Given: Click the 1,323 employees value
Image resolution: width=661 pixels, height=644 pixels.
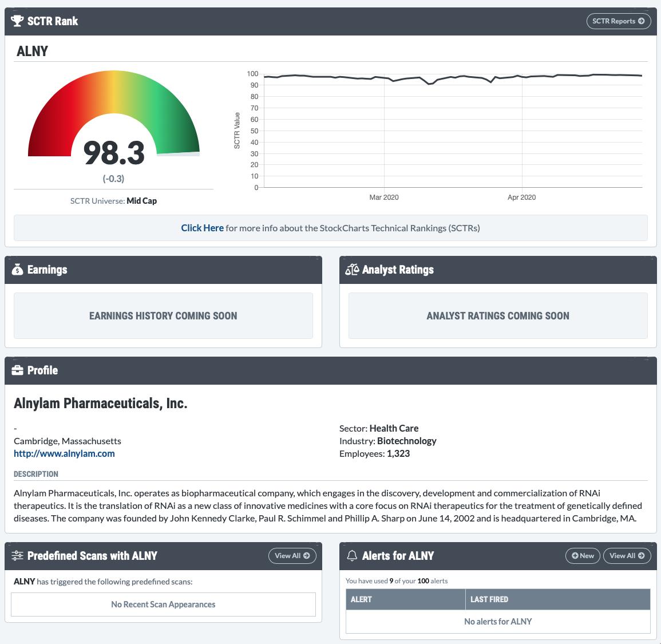Looking at the screenshot, I should coord(398,454).
